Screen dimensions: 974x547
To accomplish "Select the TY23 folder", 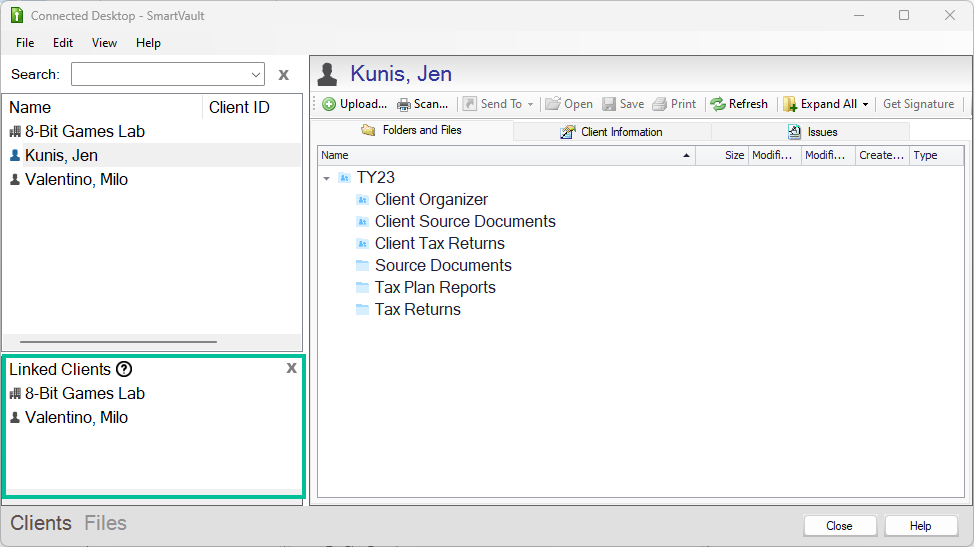I will click(376, 178).
